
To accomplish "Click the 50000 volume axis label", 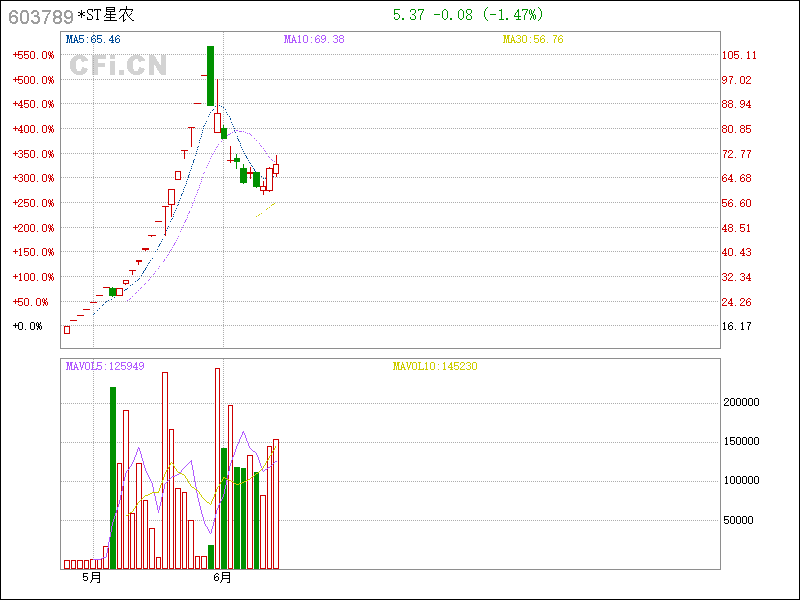I will pyautogui.click(x=741, y=520).
